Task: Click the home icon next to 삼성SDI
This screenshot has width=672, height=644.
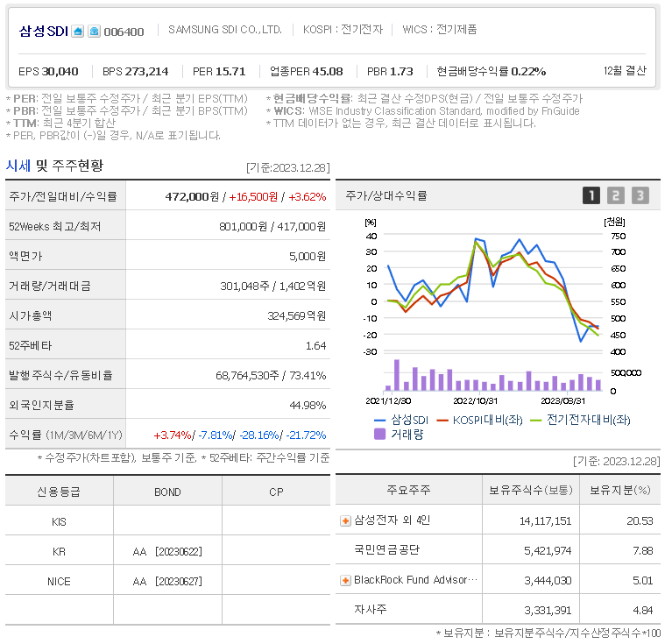Action: coord(78,32)
